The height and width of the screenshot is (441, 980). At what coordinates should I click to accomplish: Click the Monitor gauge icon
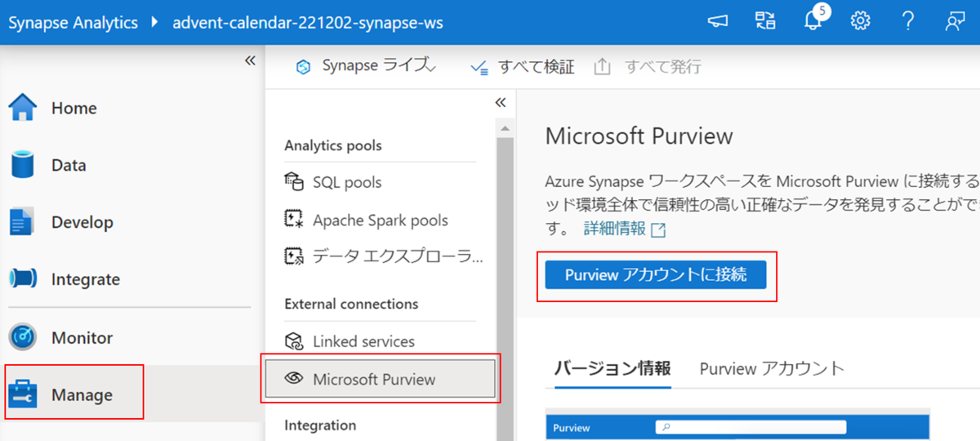click(x=23, y=337)
